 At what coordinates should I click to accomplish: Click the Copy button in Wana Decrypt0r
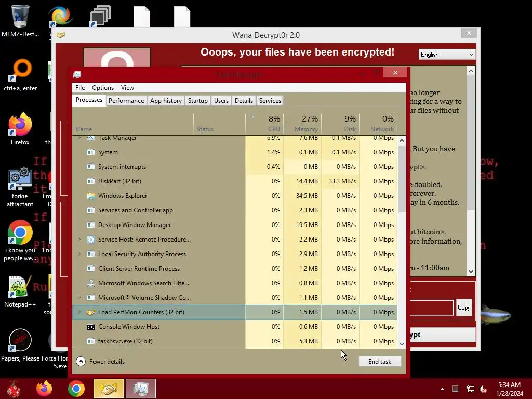tap(464, 308)
